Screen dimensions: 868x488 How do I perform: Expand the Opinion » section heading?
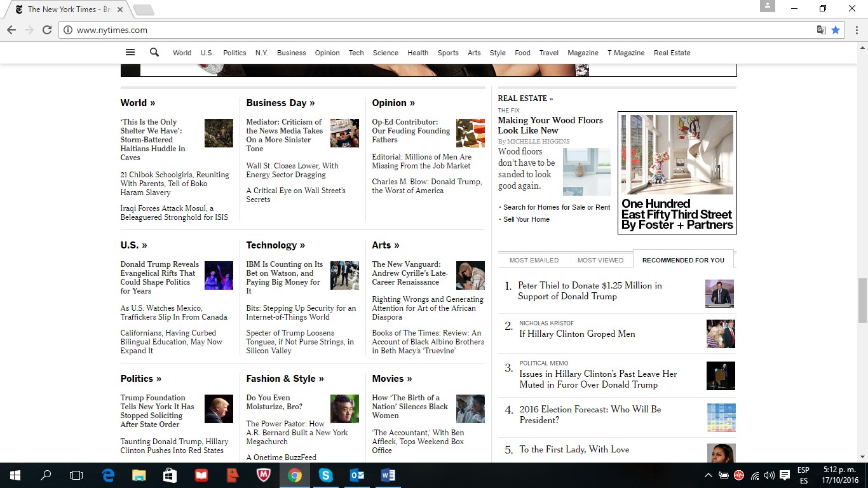393,103
